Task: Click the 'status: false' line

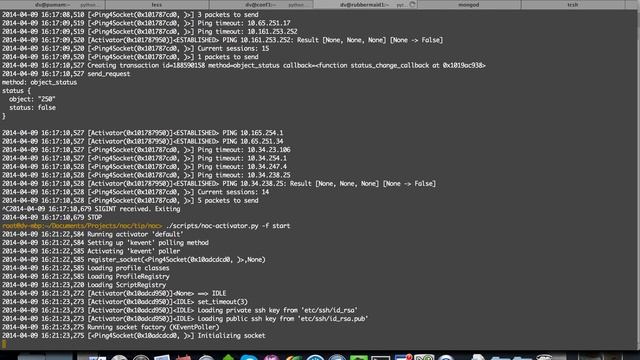Action: pyautogui.click(x=32, y=108)
